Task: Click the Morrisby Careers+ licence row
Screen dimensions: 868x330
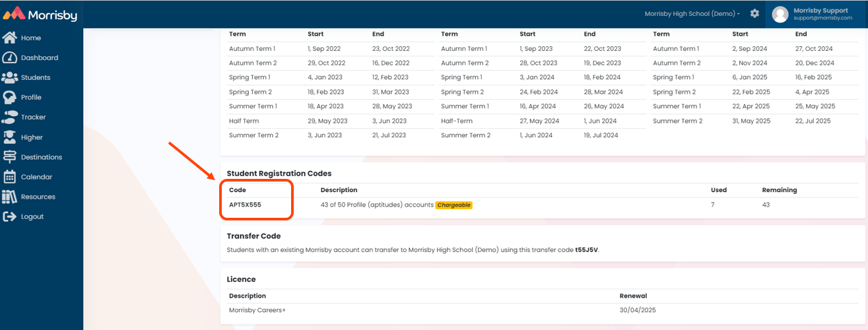Action: (x=543, y=310)
